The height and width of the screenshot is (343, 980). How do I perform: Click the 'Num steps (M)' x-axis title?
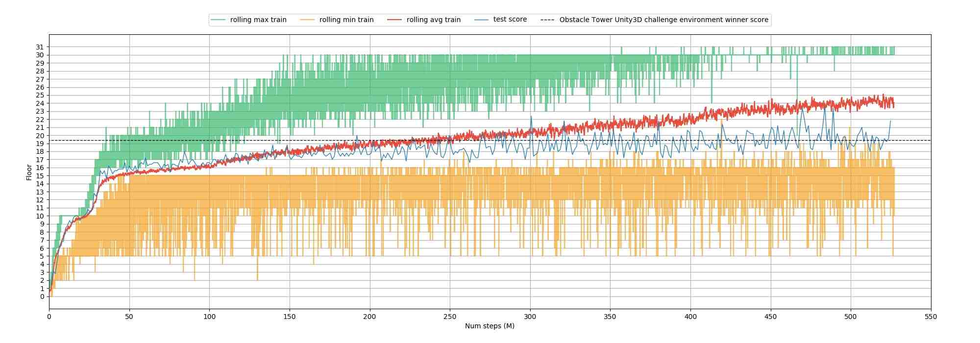490,326
